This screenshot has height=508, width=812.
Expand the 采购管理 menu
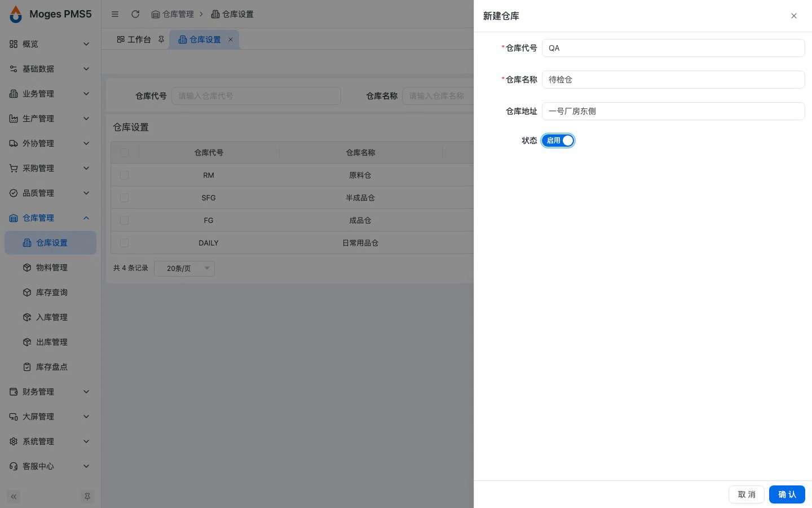(x=50, y=168)
